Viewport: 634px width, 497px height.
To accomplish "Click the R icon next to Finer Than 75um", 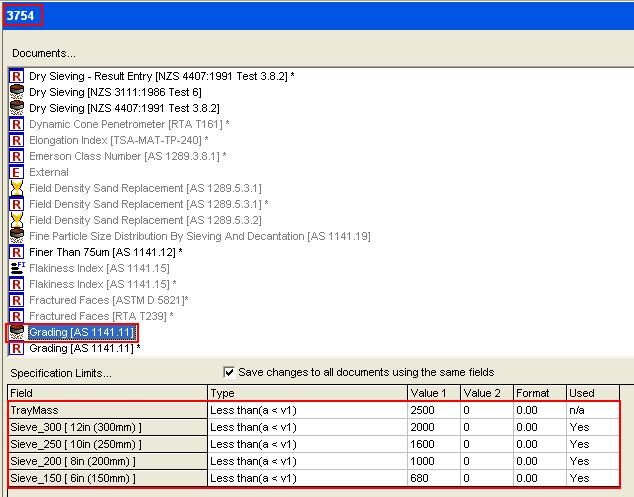I will 16,252.
